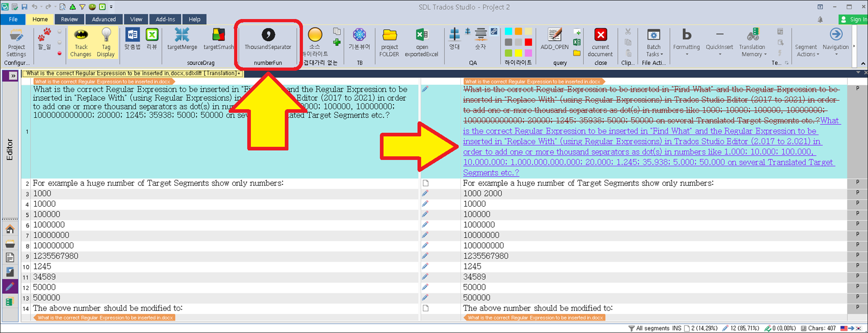Open the Help ribbon tab

tap(194, 19)
